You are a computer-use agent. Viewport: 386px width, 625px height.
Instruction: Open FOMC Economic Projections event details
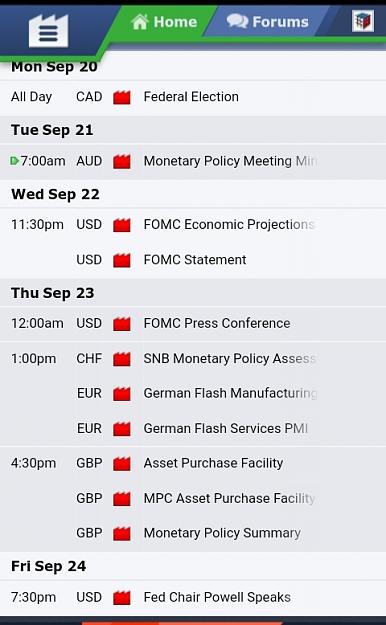tap(230, 224)
